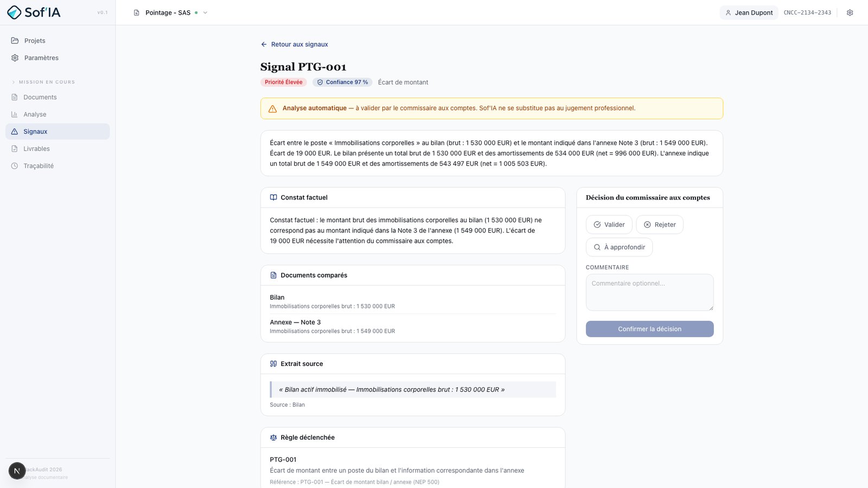The height and width of the screenshot is (488, 868).
Task: Click the Signaux warning triangle icon
Action: [x=15, y=132]
